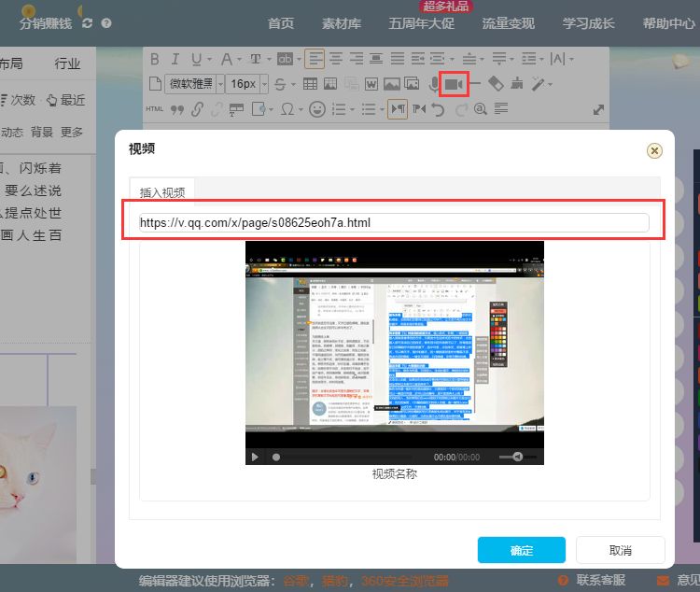Open HTML source code view
Image resolution: width=700 pixels, height=592 pixels.
coord(155,109)
